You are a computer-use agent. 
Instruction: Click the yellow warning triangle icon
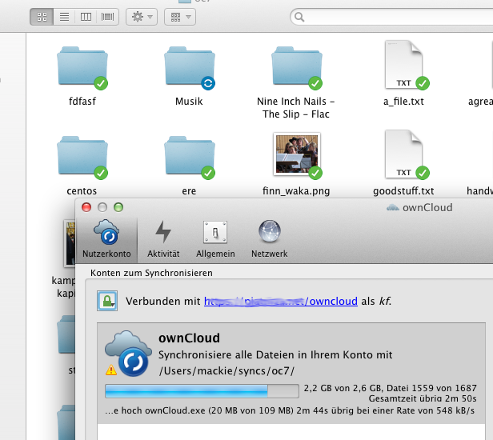[x=111, y=370]
